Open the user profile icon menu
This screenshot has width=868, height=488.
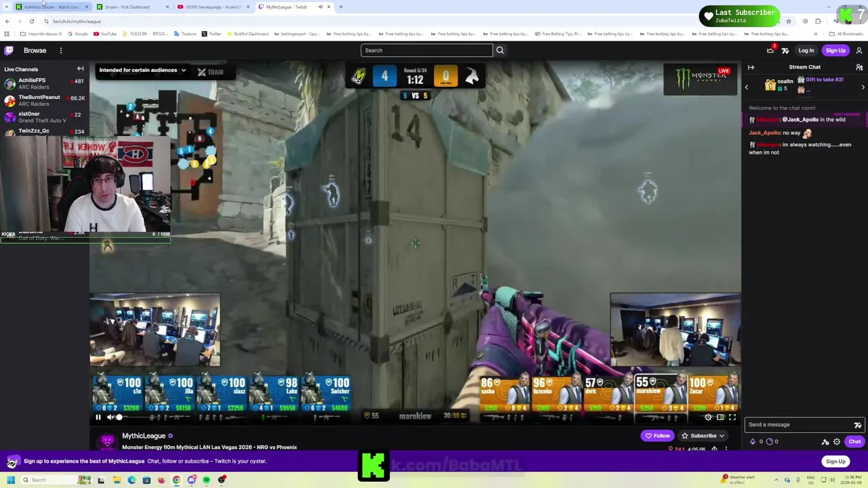coord(859,50)
